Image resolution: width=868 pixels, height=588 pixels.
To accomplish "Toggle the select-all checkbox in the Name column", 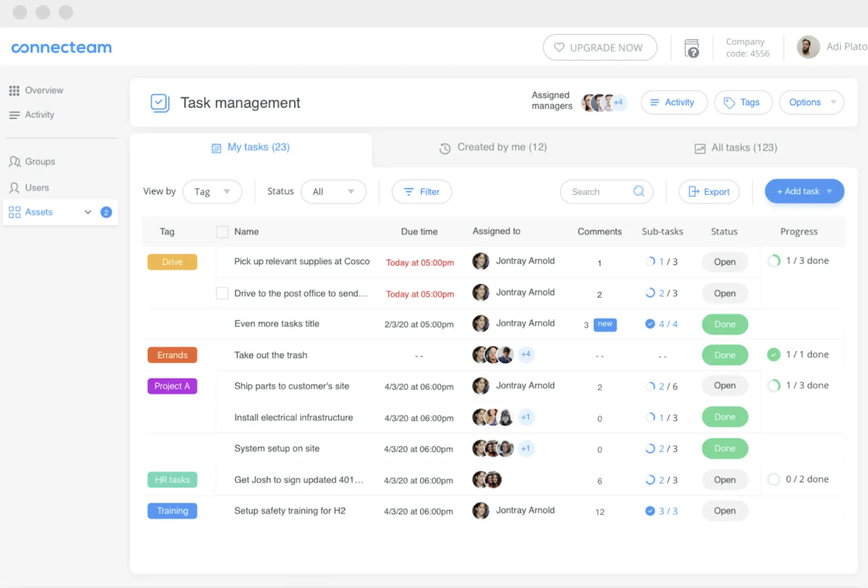I will coord(222,231).
